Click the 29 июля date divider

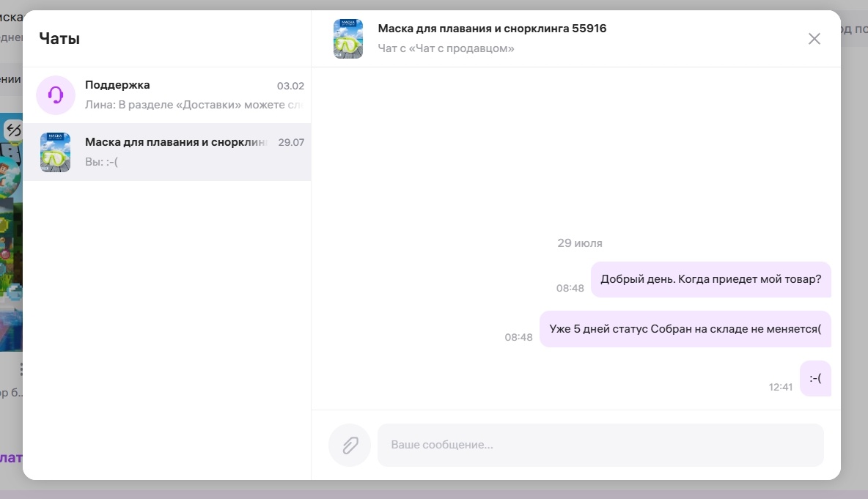pos(576,243)
